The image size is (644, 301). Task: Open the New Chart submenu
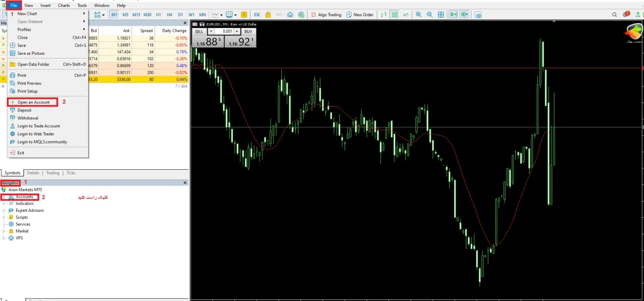point(48,13)
